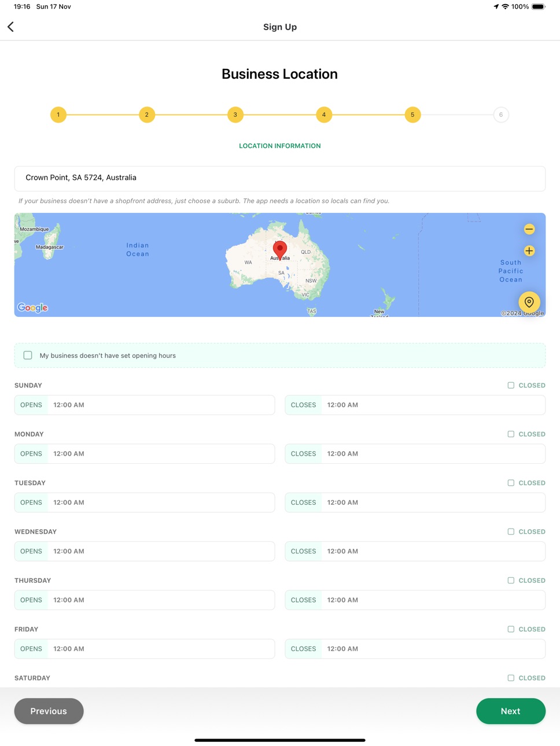Tap the Wi-Fi icon in status bar
The width and height of the screenshot is (560, 746).
tap(505, 6)
